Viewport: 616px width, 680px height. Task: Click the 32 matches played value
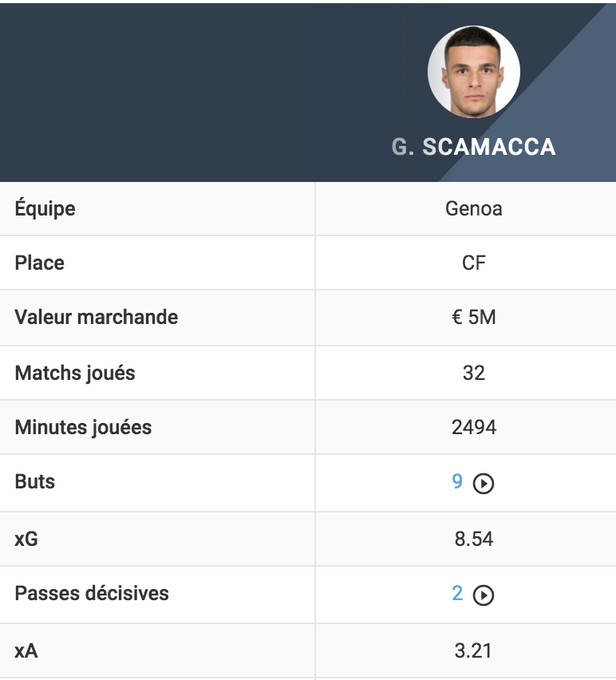pos(474,373)
